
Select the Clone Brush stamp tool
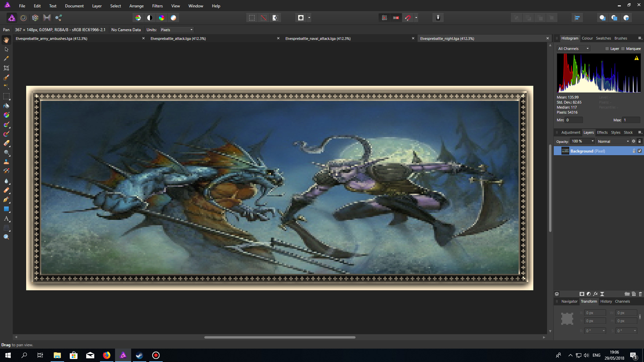point(6,162)
